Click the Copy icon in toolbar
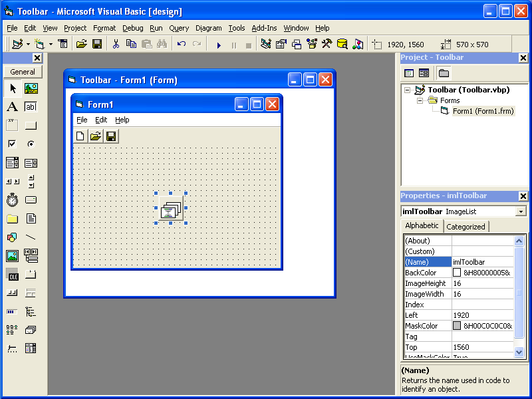 131,44
